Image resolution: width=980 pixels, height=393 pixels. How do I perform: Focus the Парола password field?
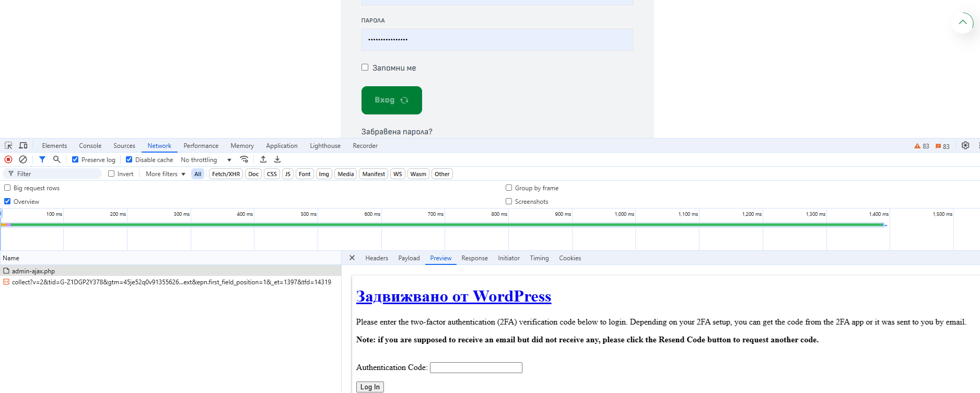(497, 40)
